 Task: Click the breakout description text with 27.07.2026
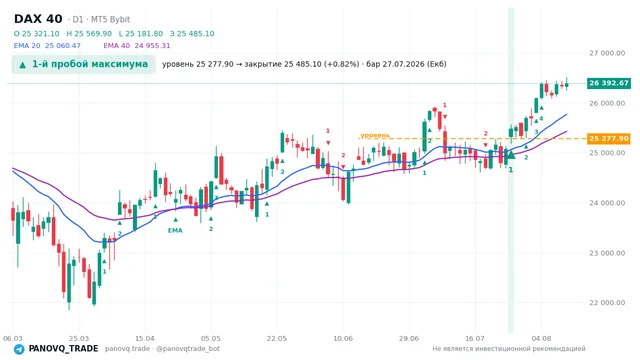click(304, 64)
